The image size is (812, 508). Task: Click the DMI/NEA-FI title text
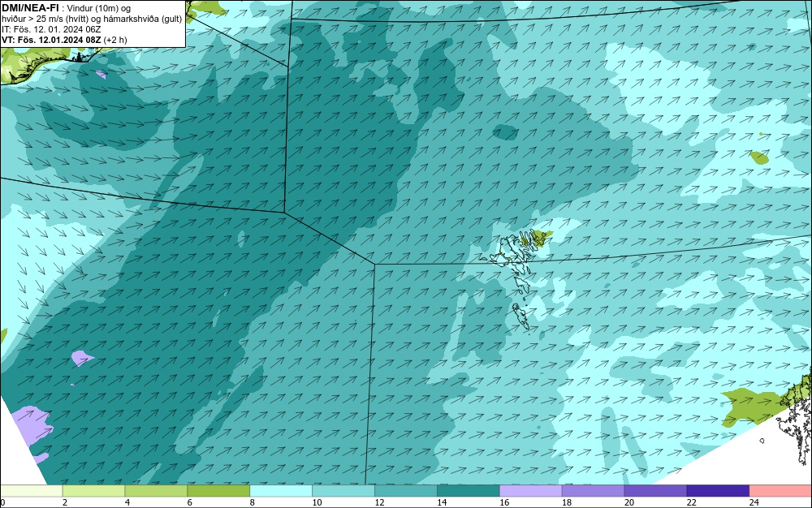(30, 8)
